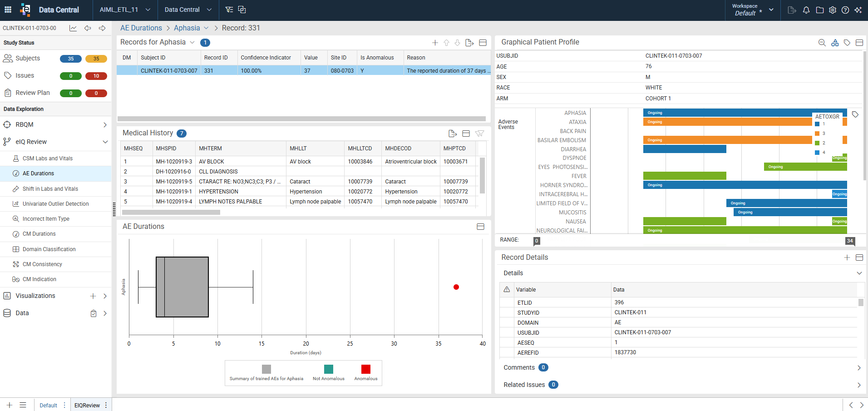The width and height of the screenshot is (868, 411).
Task: Click the subject line chart icon
Action: 73,28
